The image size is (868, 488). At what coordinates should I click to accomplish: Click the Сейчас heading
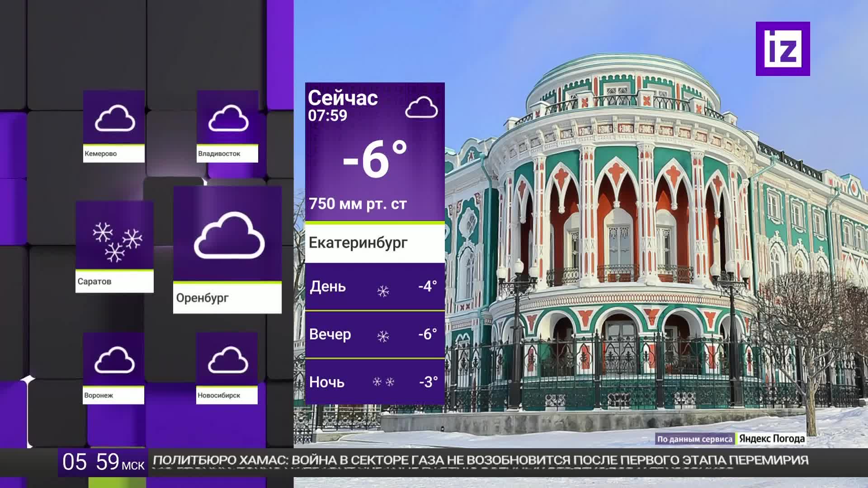(343, 98)
